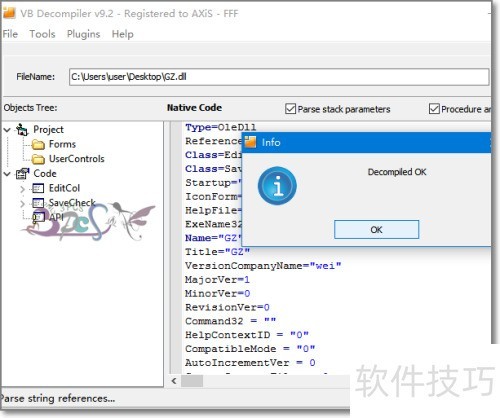Select UserControls in the Objects Tree
This screenshot has width=500, height=418.
coord(77,159)
